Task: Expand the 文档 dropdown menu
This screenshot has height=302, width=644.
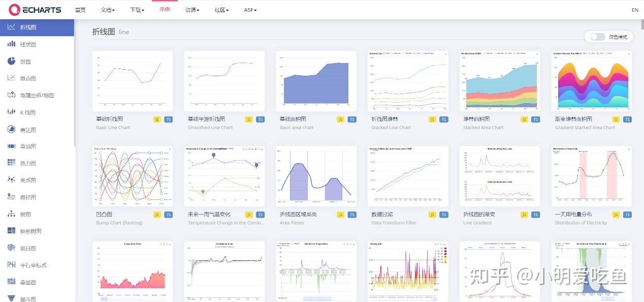Action: click(107, 10)
